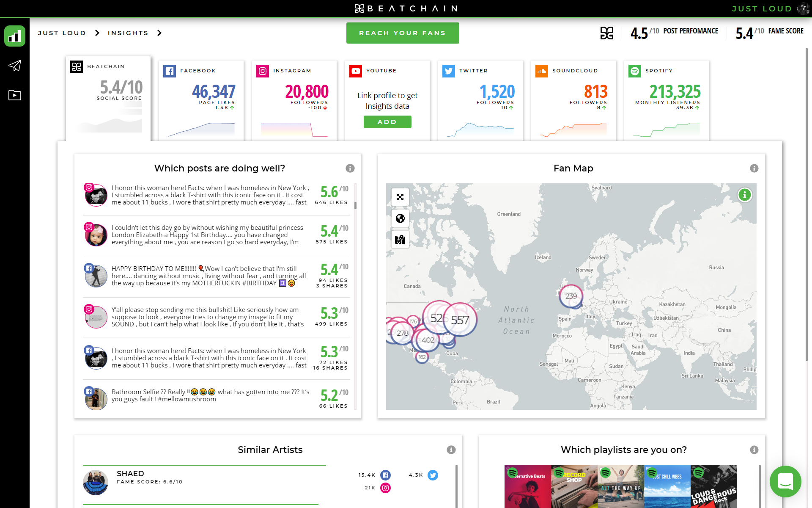Click the Beatchain logo in top bar
812x508 pixels.
[406, 8]
